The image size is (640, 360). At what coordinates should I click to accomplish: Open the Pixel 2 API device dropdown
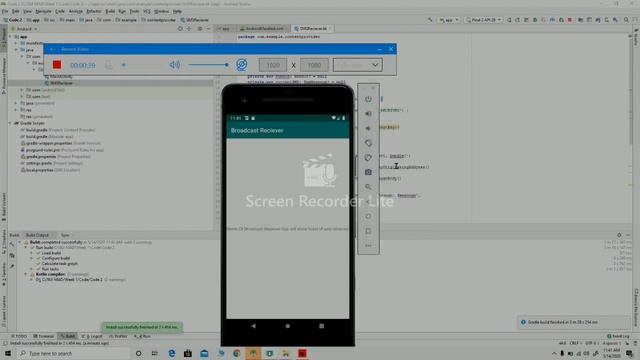[x=484, y=20]
